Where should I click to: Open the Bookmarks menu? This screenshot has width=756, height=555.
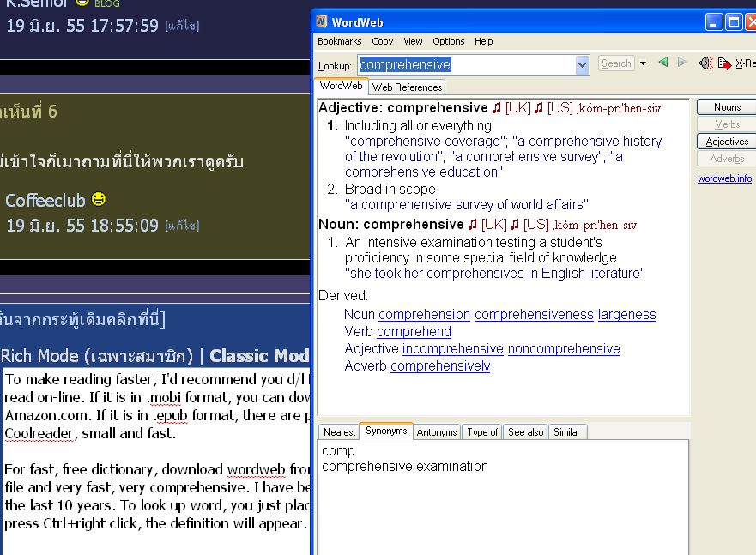pyautogui.click(x=340, y=41)
